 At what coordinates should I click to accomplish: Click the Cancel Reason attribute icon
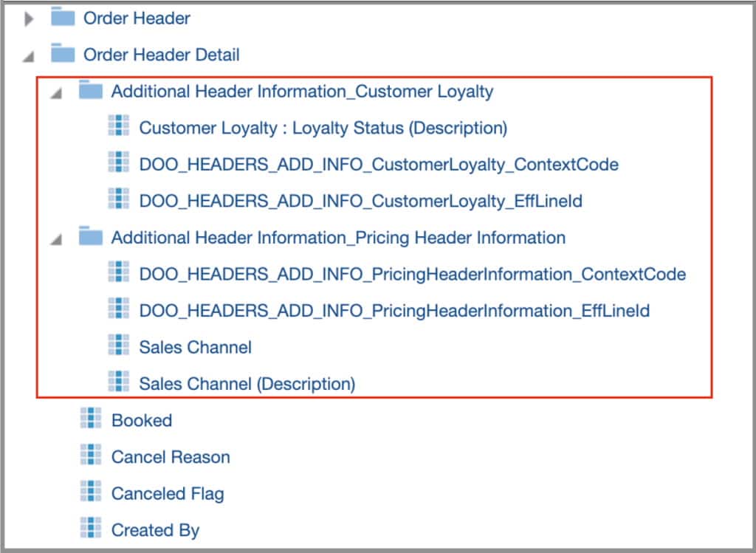coord(90,456)
